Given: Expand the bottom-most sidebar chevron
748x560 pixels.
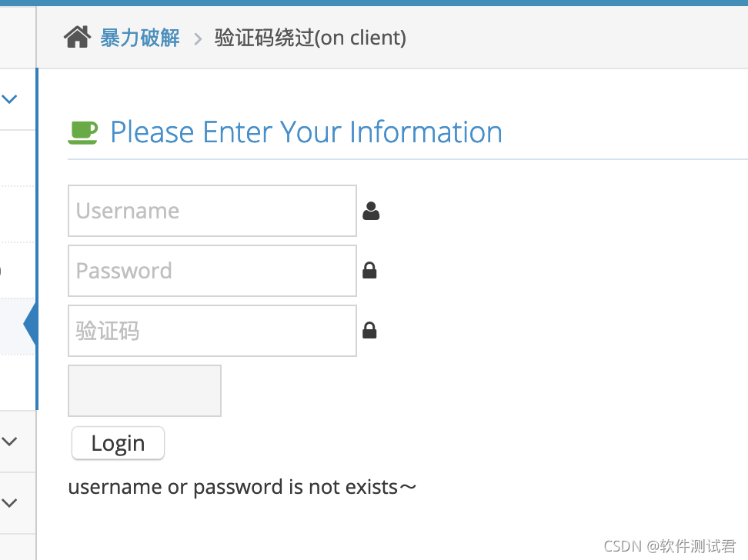Looking at the screenshot, I should pos(9,503).
